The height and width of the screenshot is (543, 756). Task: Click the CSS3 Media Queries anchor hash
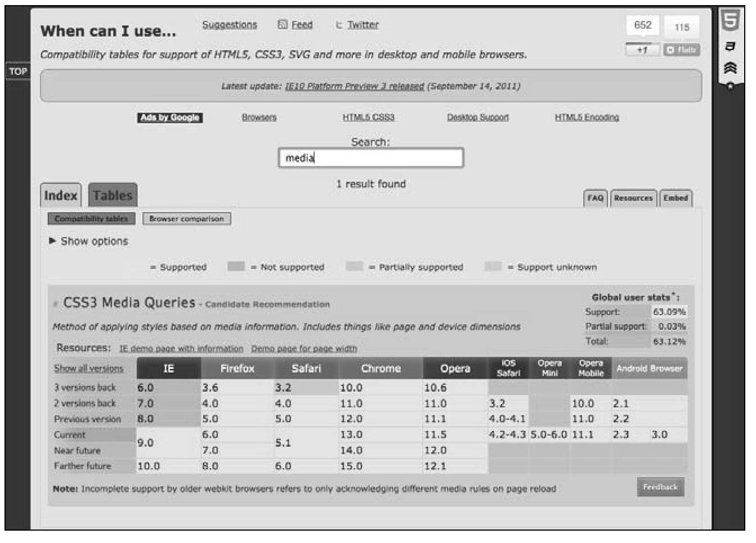(56, 304)
